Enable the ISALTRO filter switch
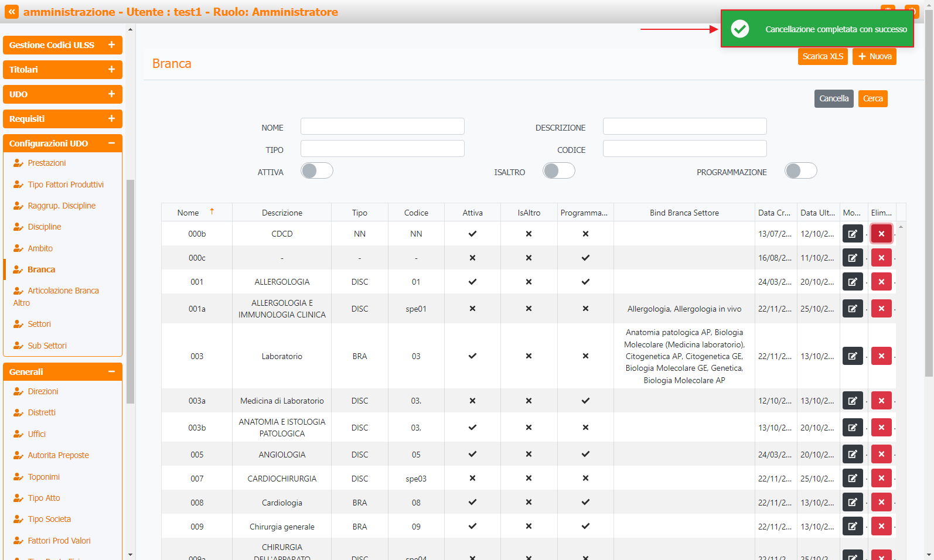The width and height of the screenshot is (934, 560). [x=558, y=171]
